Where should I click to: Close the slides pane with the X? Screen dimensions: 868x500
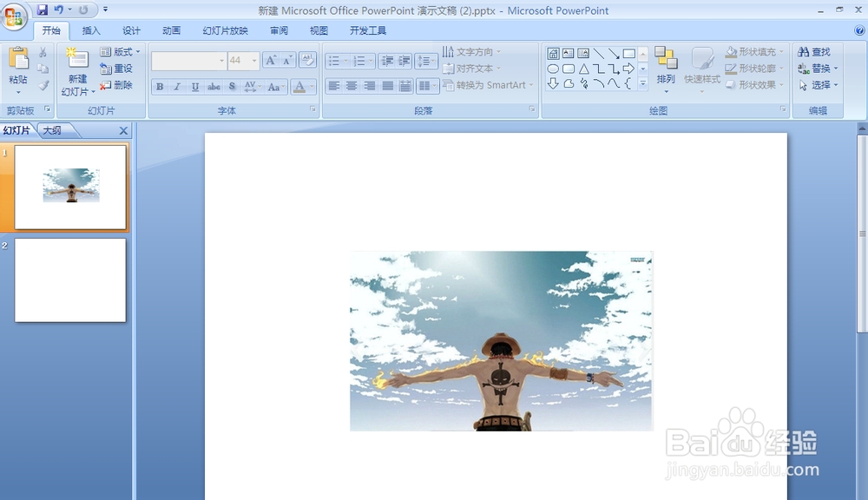(x=123, y=131)
